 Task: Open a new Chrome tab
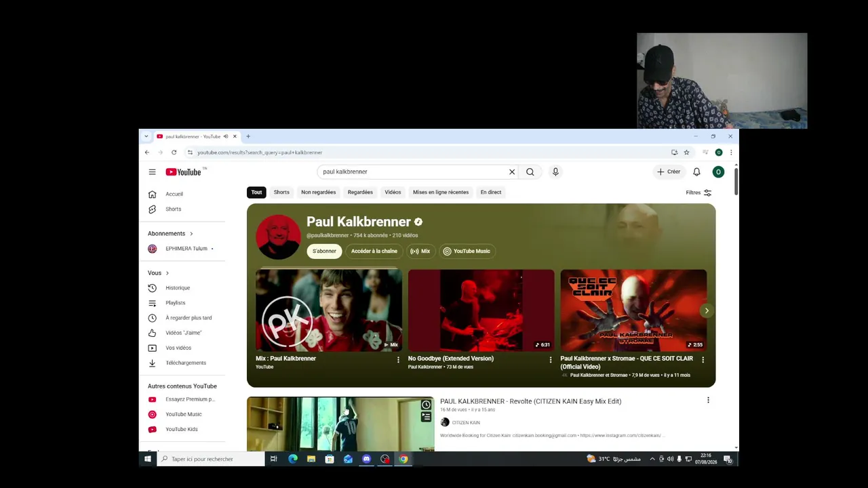tap(248, 136)
